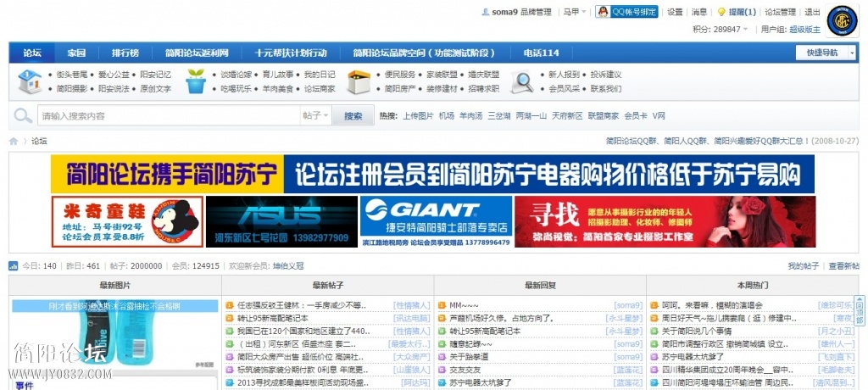Click the green icon beside 我国已在120个国家 post
Image resolution: width=868 pixels, height=390 pixels.
click(x=230, y=331)
